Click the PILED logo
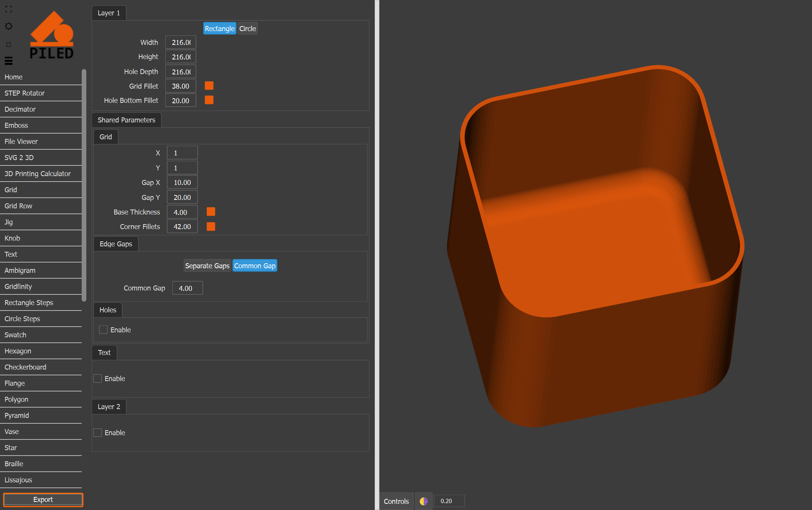 tap(52, 35)
